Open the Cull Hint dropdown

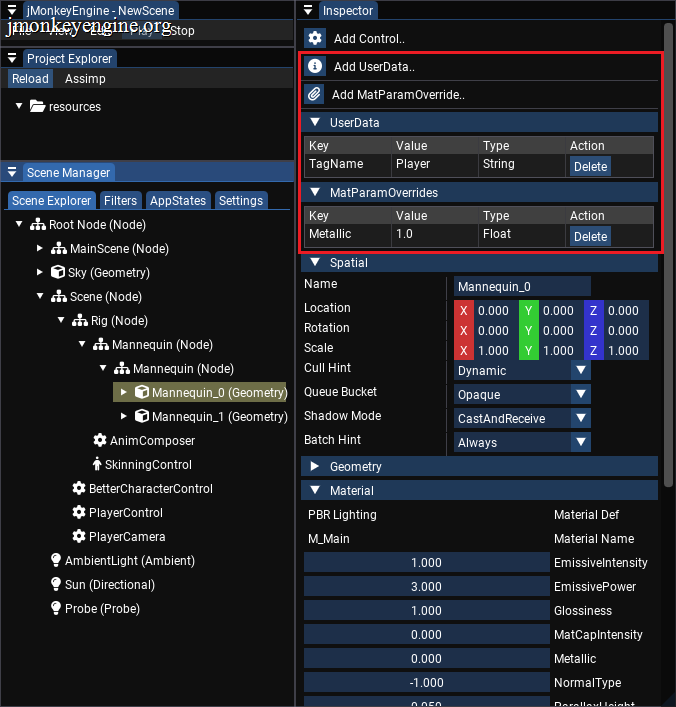pyautogui.click(x=580, y=370)
